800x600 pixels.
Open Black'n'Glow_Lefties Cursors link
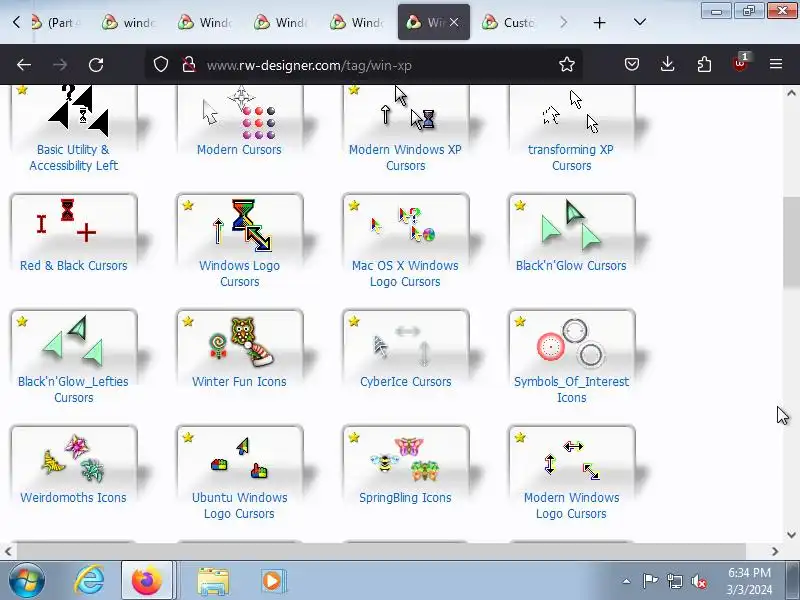pyautogui.click(x=73, y=389)
